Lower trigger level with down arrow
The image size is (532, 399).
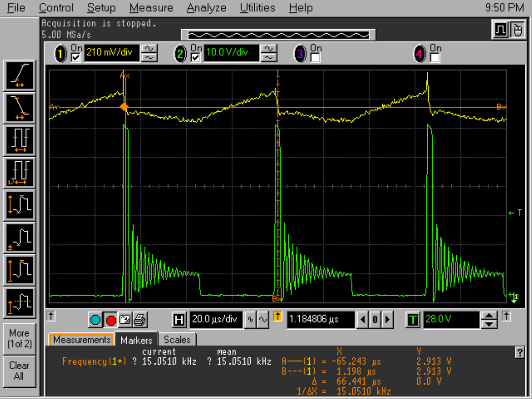point(489,324)
